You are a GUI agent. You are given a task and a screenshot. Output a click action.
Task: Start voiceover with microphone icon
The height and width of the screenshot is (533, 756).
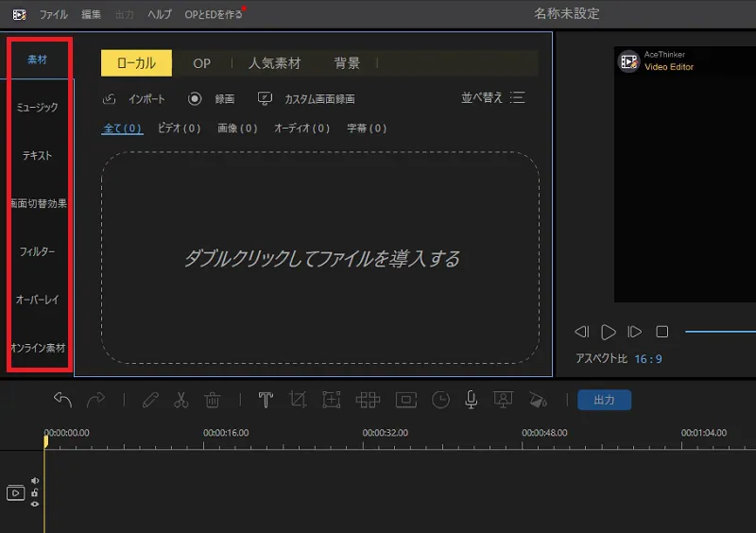[471, 400]
